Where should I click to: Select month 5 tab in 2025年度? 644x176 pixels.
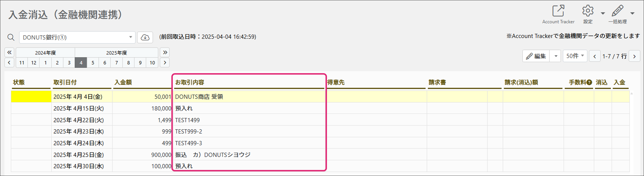(x=93, y=63)
